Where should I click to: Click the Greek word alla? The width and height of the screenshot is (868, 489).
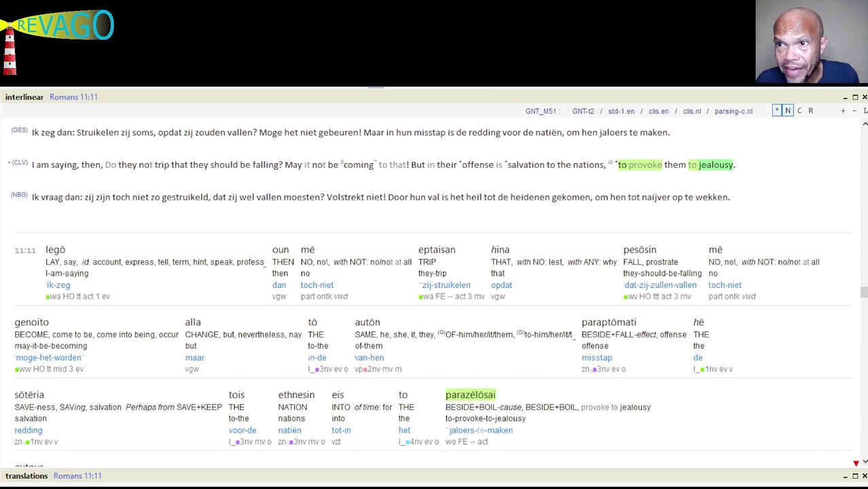193,323
